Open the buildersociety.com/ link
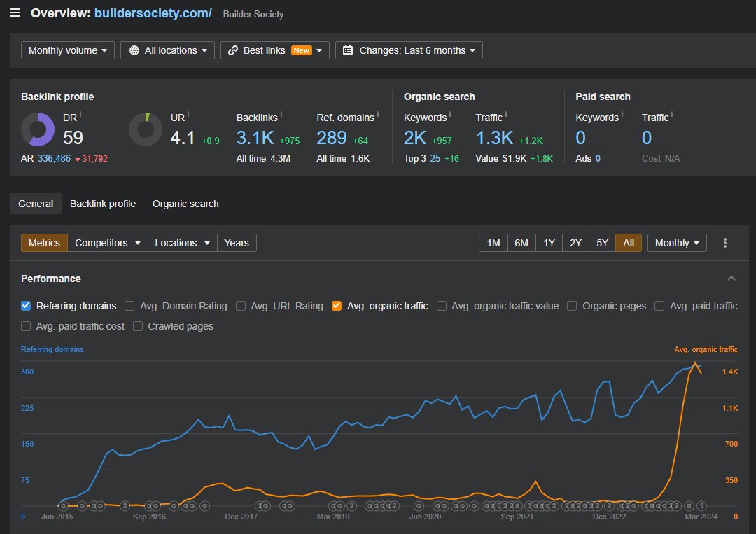The width and height of the screenshot is (756, 534). pyautogui.click(x=153, y=13)
